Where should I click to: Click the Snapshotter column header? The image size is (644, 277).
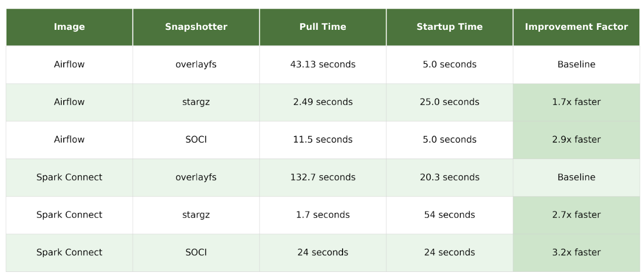196,27
